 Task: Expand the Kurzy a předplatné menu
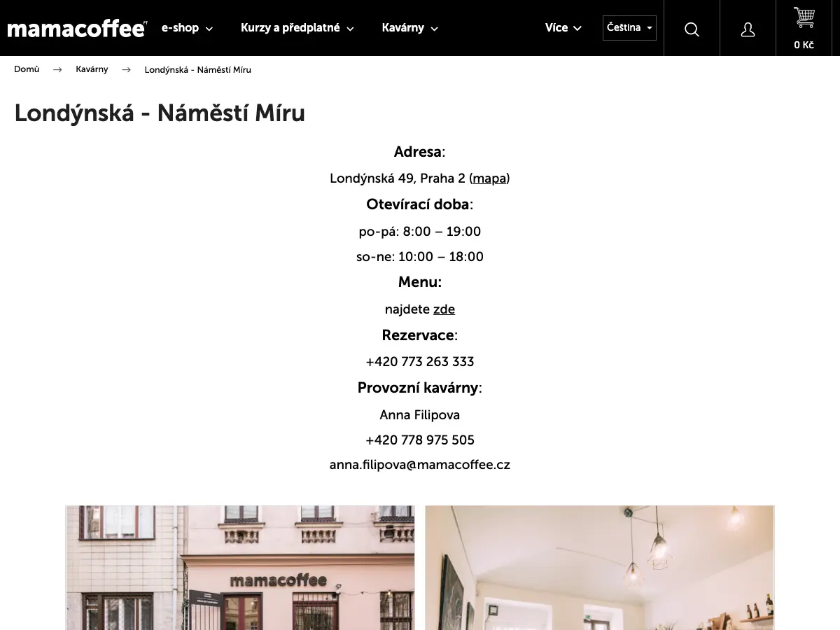pos(297,28)
